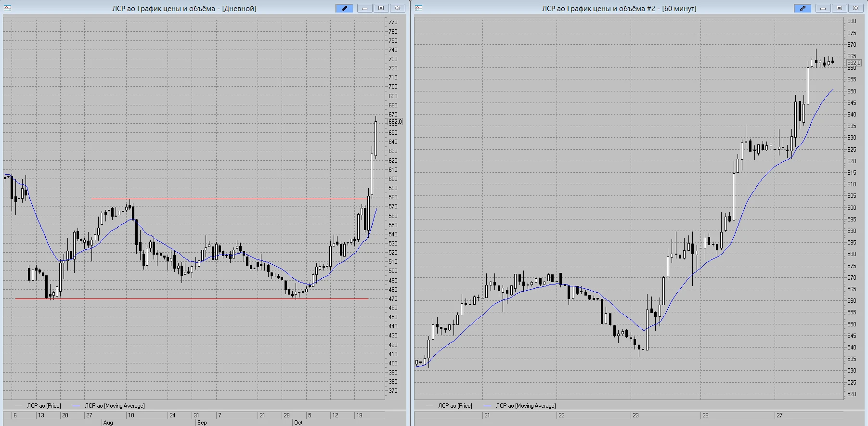
Task: Open the 60-minute chart window system menu icon
Action: coord(418,8)
